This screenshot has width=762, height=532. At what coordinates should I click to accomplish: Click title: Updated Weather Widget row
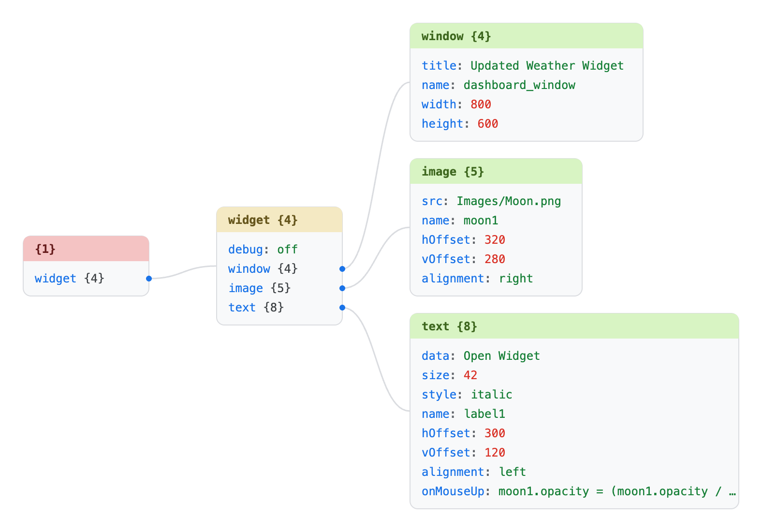click(x=527, y=66)
